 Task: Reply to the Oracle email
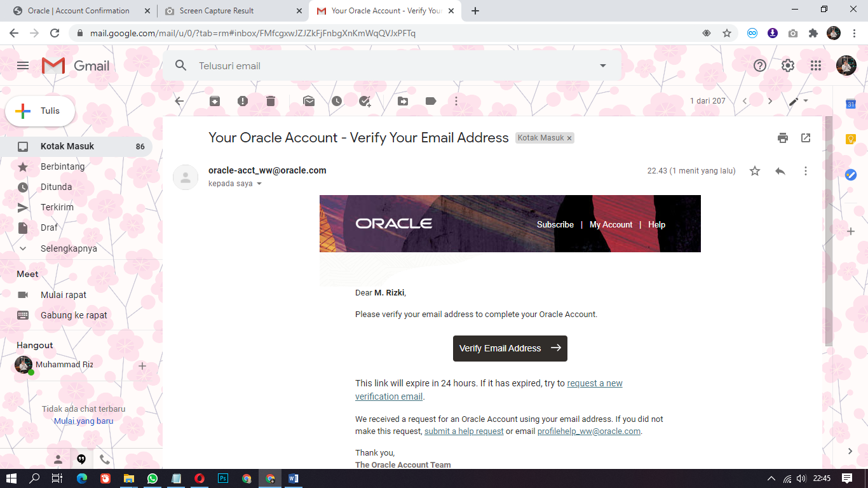click(780, 171)
